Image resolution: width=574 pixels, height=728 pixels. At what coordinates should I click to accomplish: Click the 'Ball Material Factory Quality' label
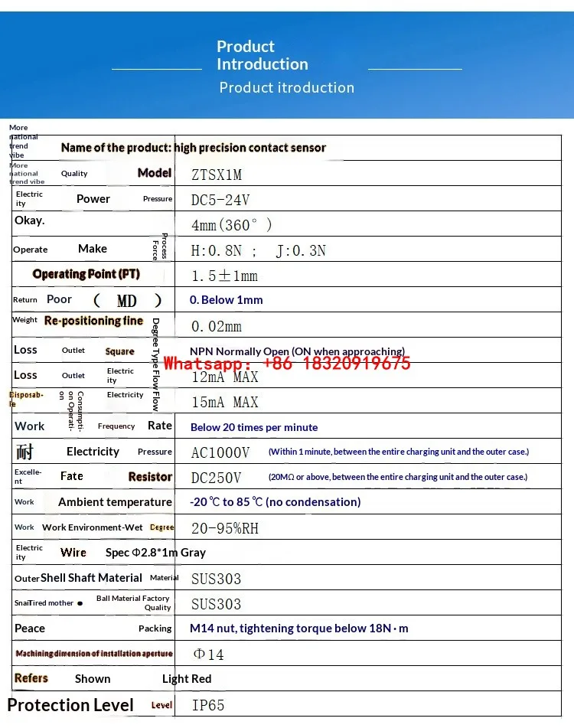coord(134,602)
